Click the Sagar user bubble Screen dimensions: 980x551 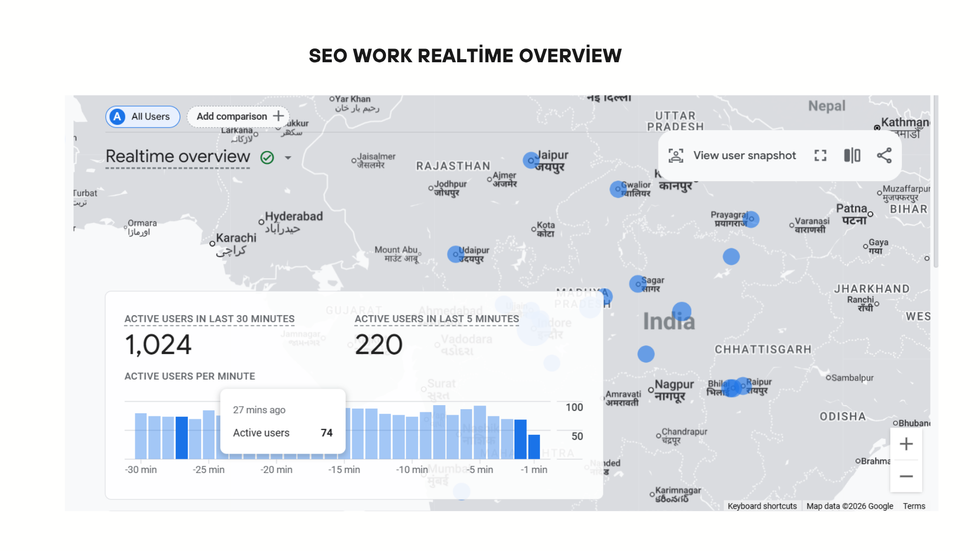[638, 284]
